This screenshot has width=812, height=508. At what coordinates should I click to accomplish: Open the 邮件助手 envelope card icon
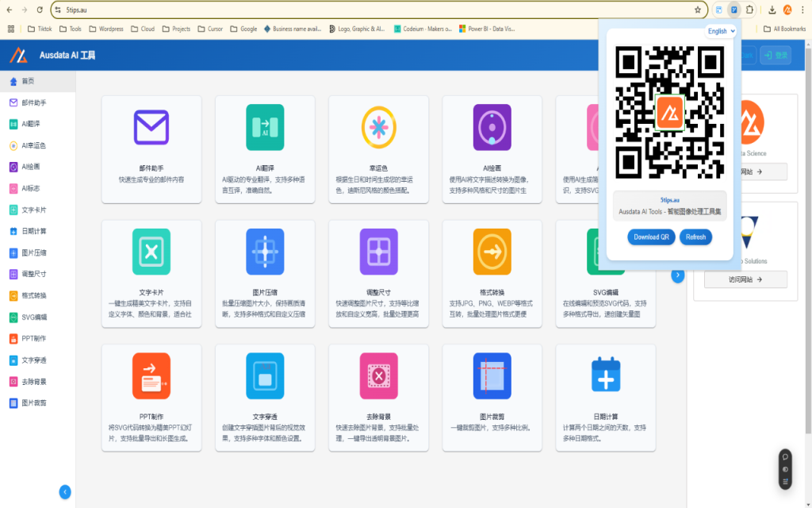click(x=151, y=127)
